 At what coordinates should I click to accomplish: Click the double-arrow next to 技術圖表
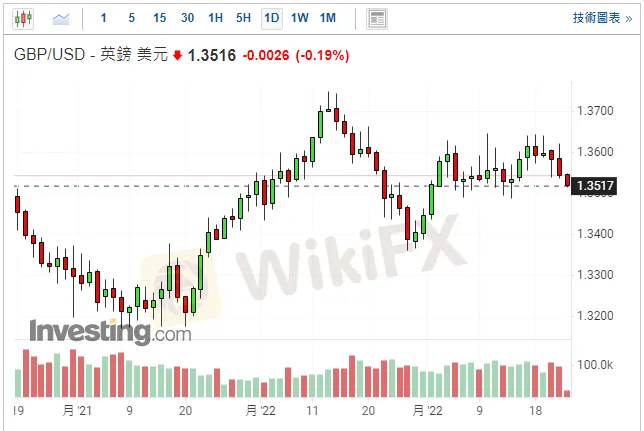[x=627, y=18]
